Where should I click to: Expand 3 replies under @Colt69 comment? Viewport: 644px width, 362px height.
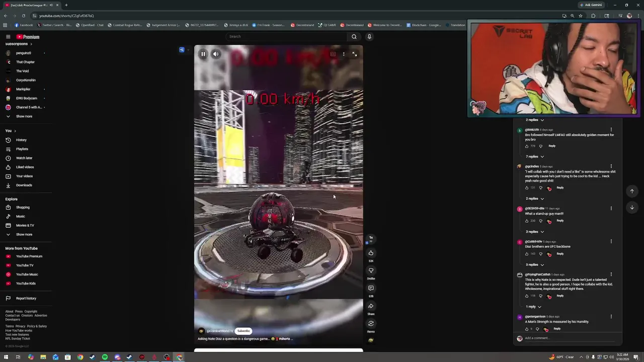click(x=535, y=264)
